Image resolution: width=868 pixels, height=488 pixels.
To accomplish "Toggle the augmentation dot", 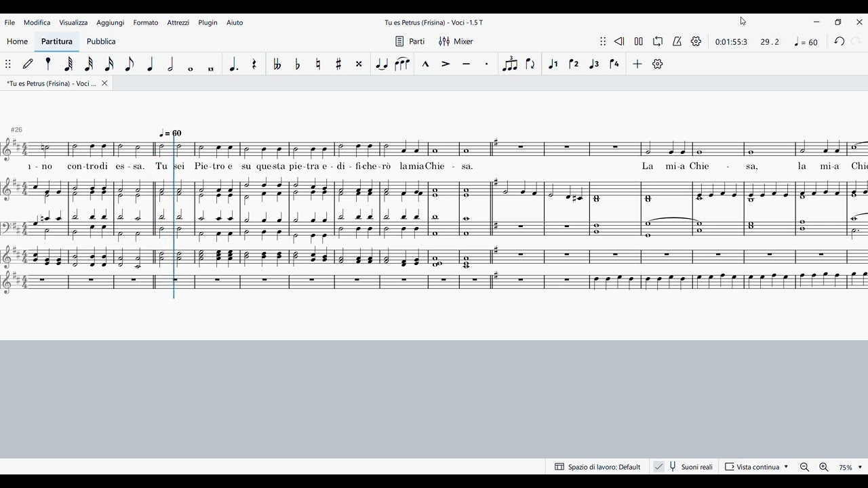I will click(234, 64).
